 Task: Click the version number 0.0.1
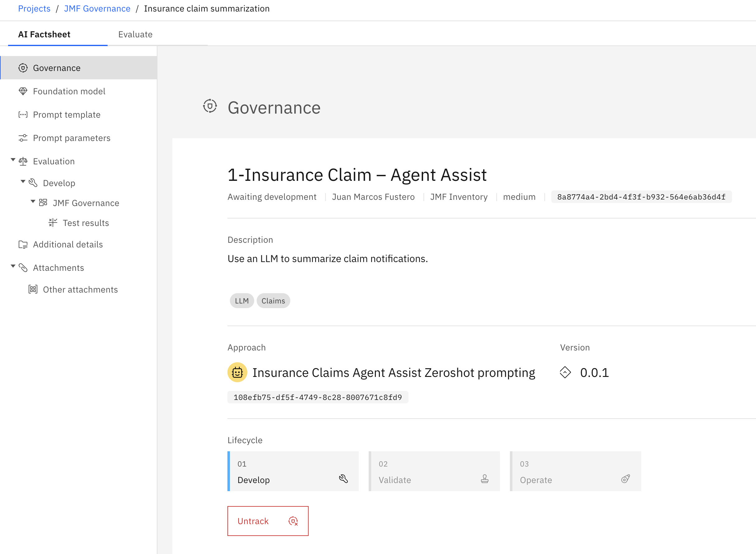click(x=595, y=373)
